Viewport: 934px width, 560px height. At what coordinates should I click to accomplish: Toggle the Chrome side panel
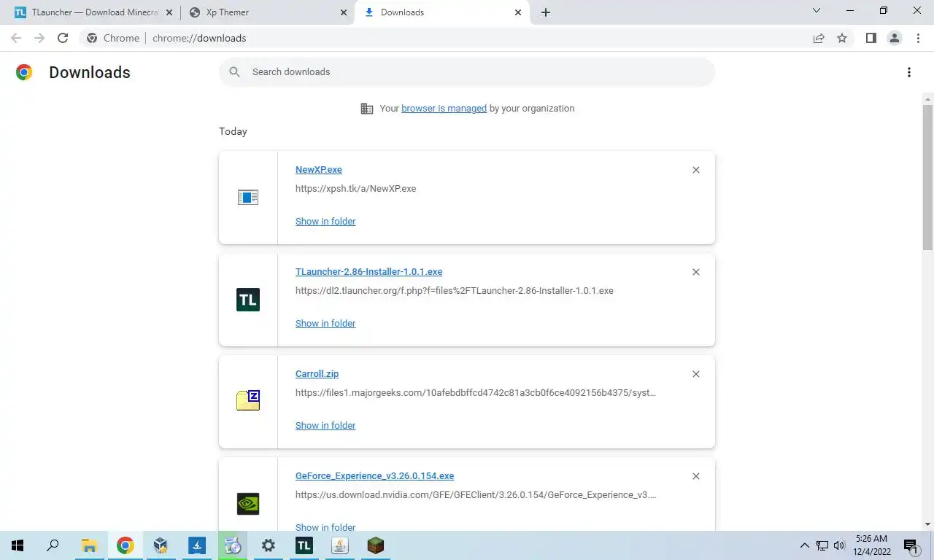(871, 38)
